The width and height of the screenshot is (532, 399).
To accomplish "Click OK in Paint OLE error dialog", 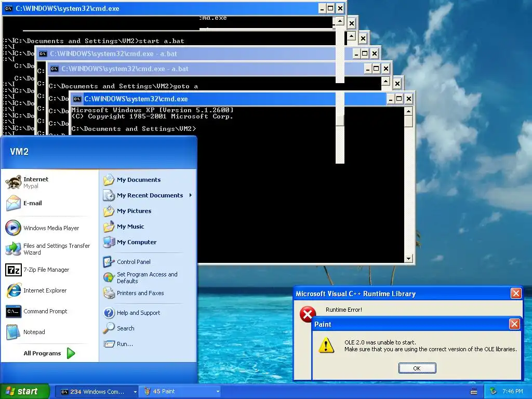I will click(417, 368).
